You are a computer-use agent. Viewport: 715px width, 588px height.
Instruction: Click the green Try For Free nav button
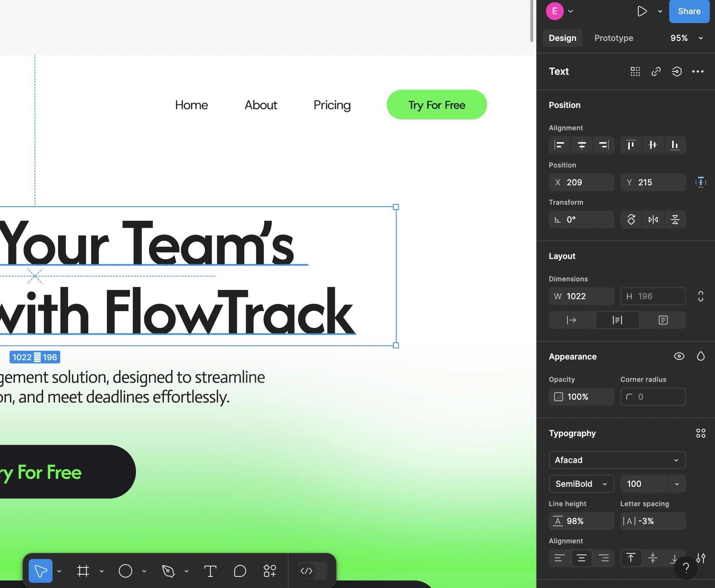[x=436, y=105]
